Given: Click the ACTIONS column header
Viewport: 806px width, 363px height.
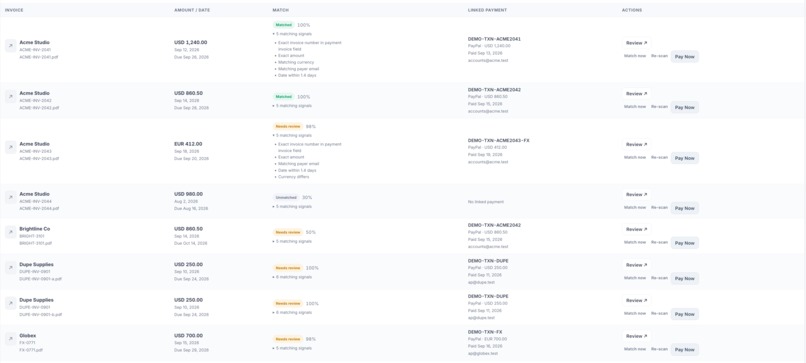Looking at the screenshot, I should pos(632,10).
